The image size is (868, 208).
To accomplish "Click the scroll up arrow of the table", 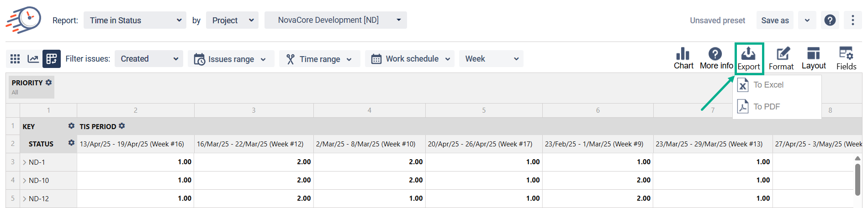I will [857, 158].
